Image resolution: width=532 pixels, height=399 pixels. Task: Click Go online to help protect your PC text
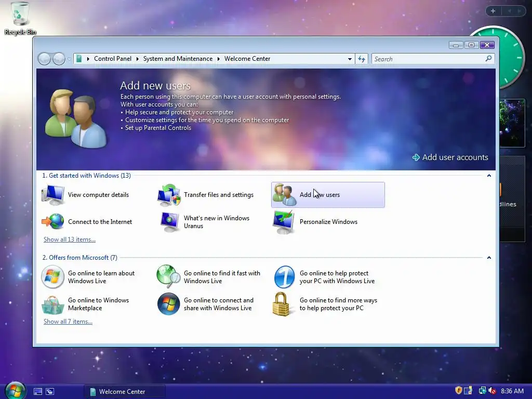[x=337, y=277]
